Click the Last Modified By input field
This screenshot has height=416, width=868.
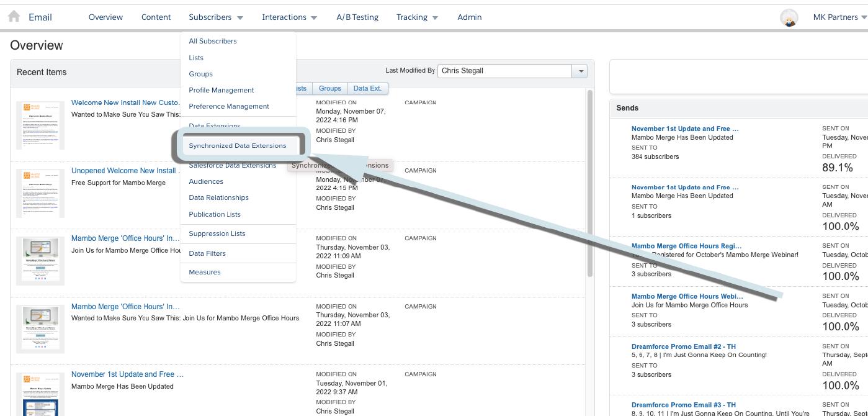(504, 71)
